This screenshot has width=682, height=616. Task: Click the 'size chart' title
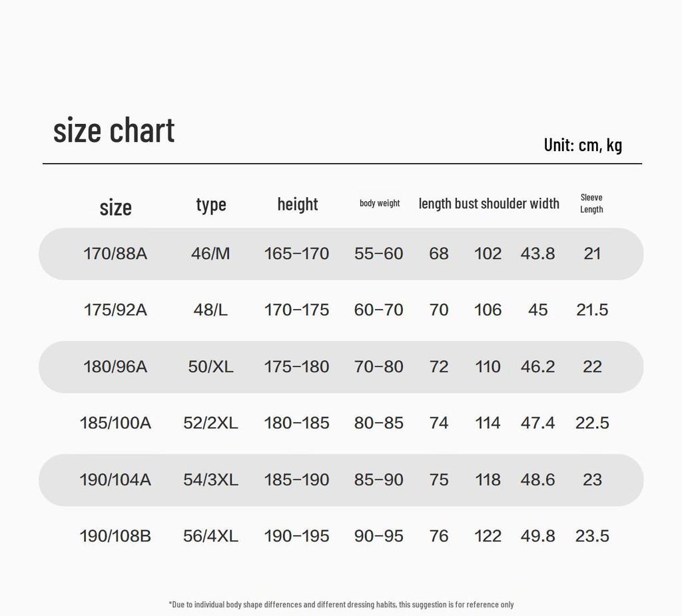click(x=114, y=130)
